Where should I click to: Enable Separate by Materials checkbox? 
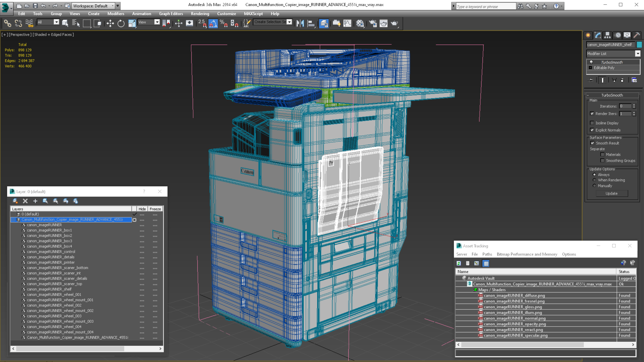[x=602, y=154]
